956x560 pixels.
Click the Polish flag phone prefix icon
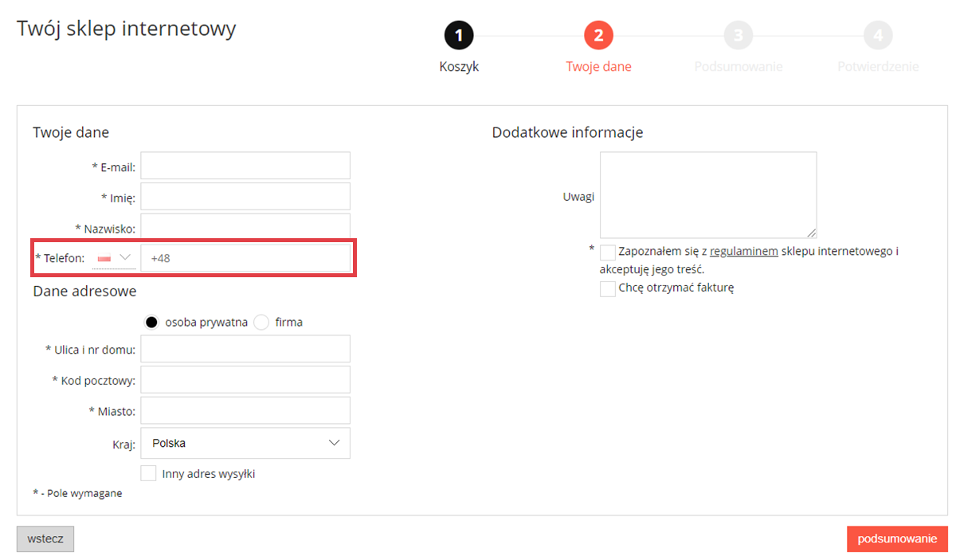(x=104, y=258)
